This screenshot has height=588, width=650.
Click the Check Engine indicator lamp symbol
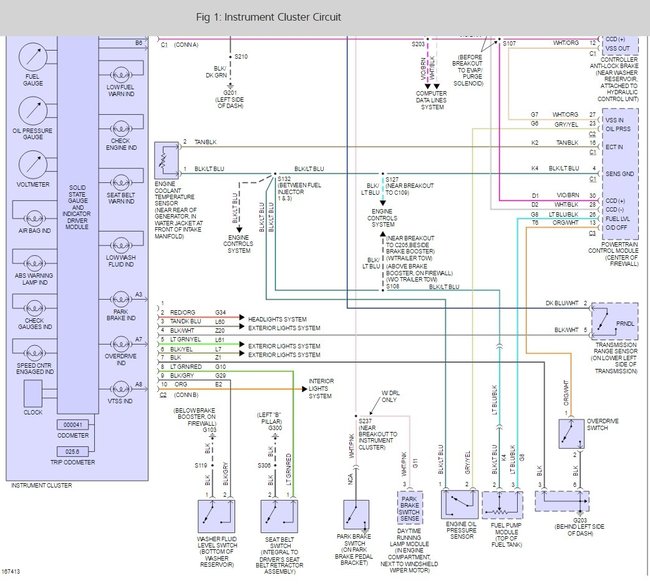(x=121, y=129)
